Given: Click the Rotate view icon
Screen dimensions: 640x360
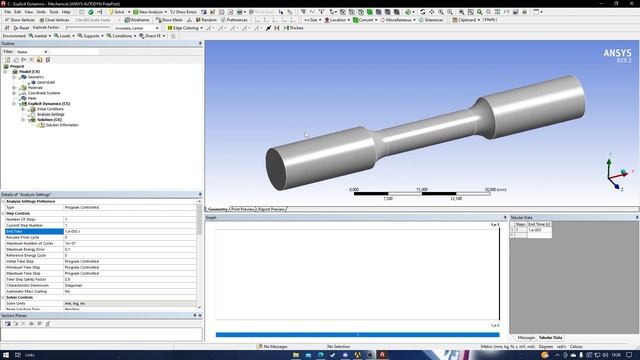Looking at the screenshot, I should point(423,12).
